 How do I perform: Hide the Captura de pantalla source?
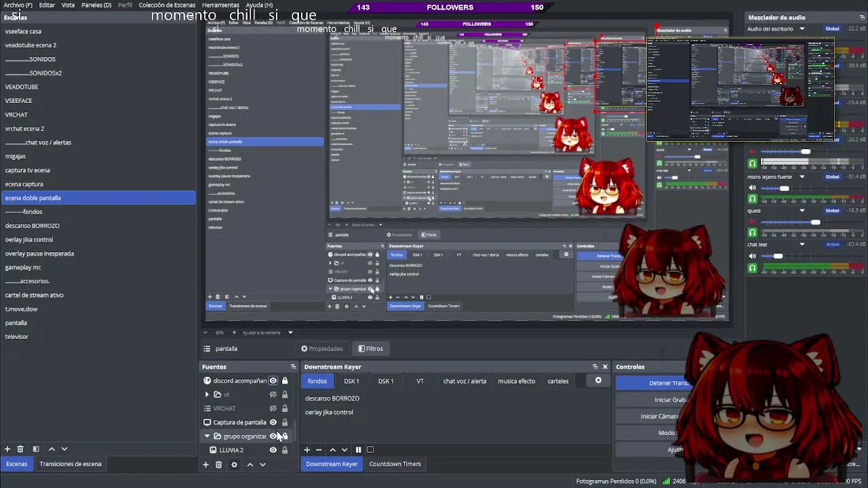[x=273, y=422]
